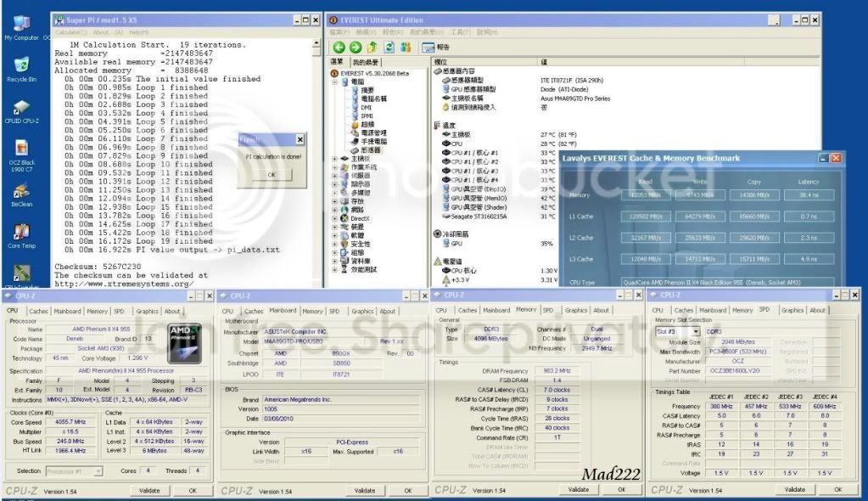Switch to Memory tab in second CPU-Z window
This screenshot has width=868, height=501.
312,312
